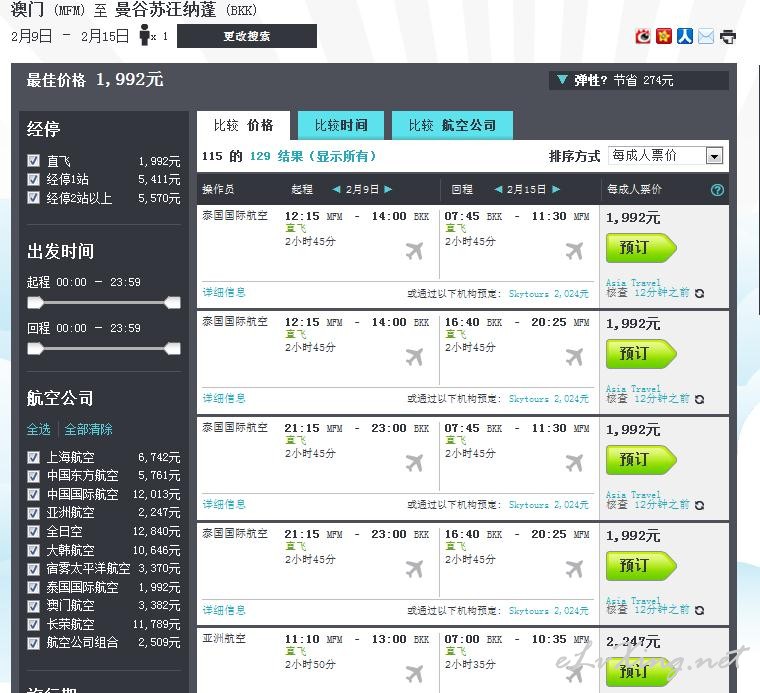This screenshot has height=693, width=760.
Task: Uncheck 中国东方航空 airline
Action: 33,476
